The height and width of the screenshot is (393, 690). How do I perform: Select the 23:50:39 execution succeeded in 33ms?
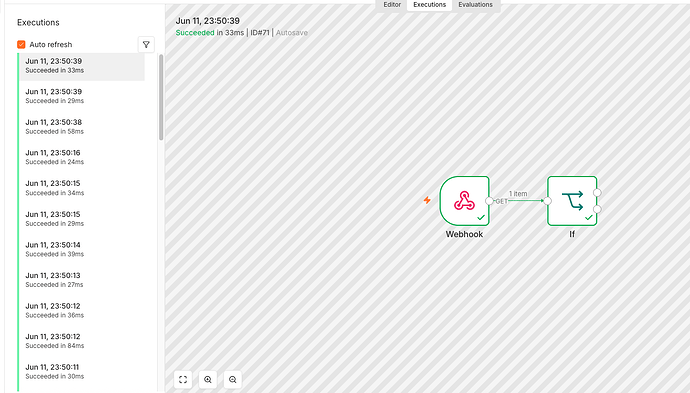81,66
